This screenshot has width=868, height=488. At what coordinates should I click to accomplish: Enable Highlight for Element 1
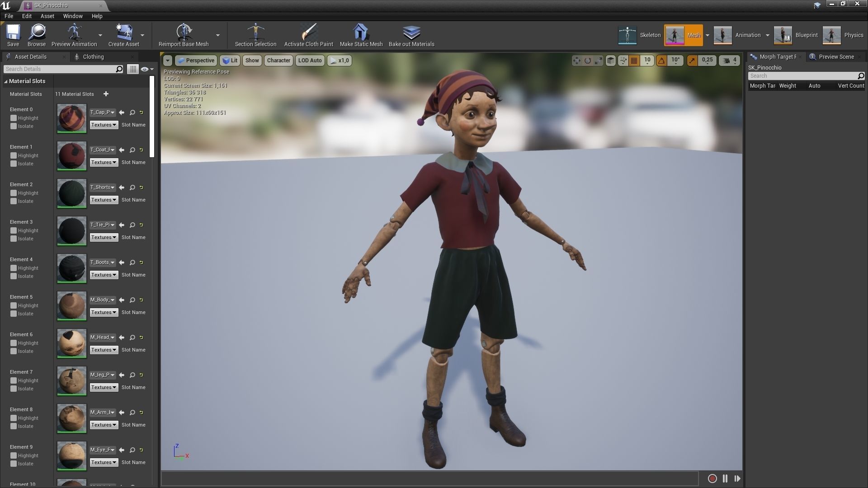click(x=14, y=155)
